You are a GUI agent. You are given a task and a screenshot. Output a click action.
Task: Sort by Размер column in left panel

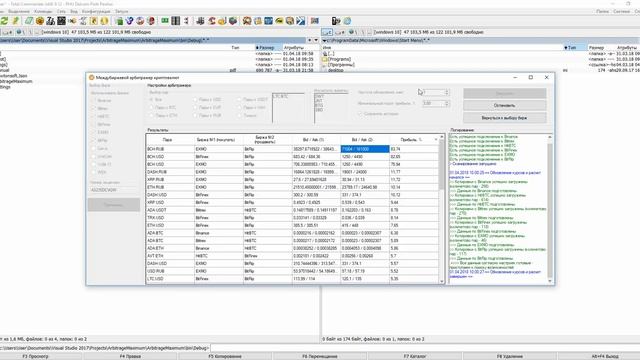(x=267, y=48)
